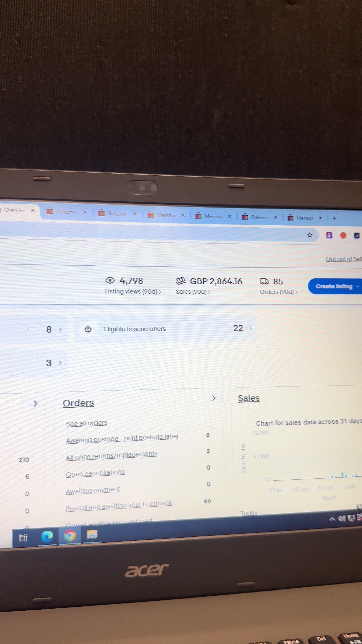Screen dimensions: 362x644
Task: Bookmark this page with the star icon
Action: click(310, 235)
